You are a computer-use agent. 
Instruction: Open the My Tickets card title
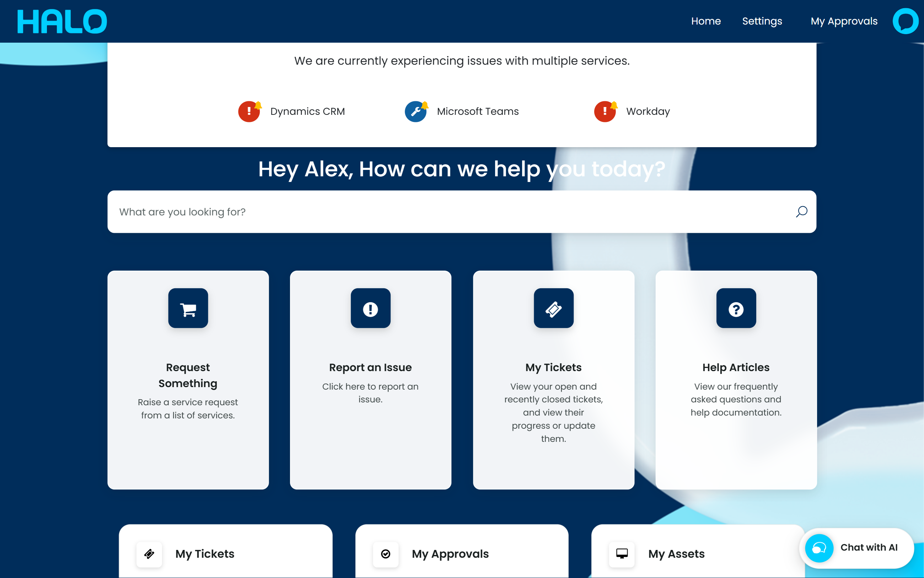tap(553, 367)
